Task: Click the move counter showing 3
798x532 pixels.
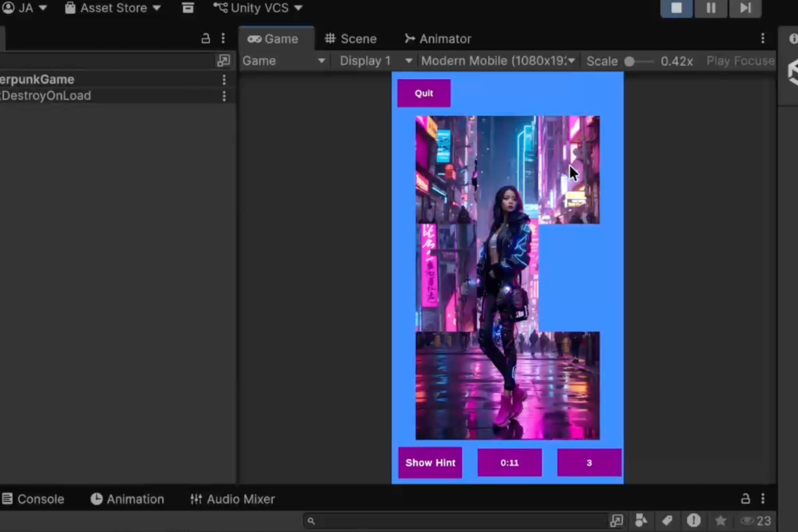Action: coord(589,463)
